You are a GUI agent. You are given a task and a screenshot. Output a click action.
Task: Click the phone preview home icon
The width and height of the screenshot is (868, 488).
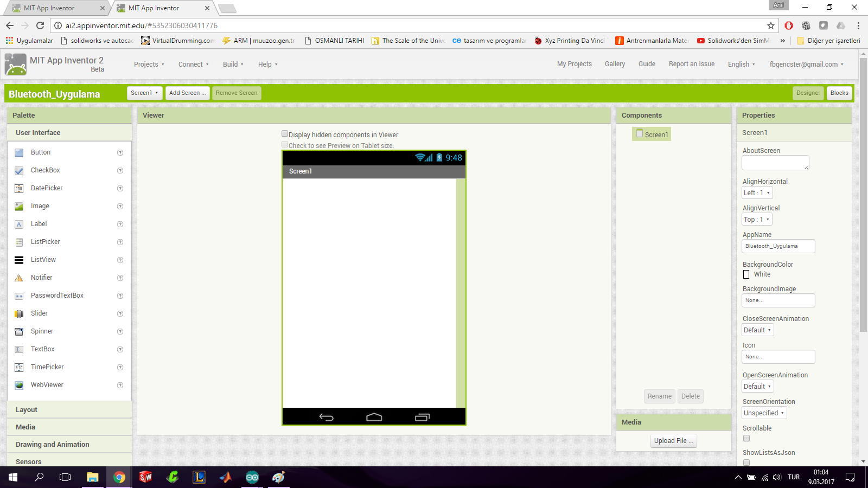point(374,417)
